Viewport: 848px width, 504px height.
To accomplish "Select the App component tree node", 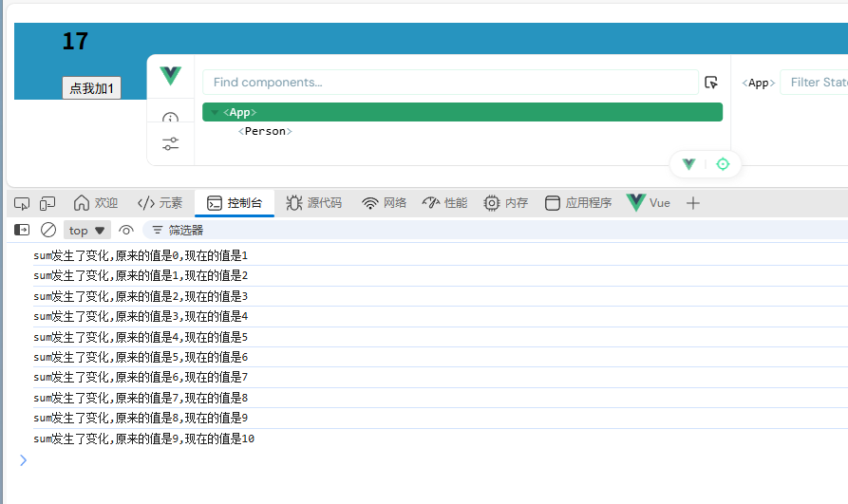I will (462, 112).
